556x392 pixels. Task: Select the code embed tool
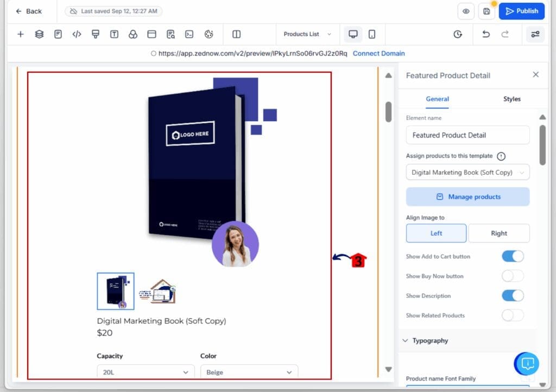click(x=77, y=34)
